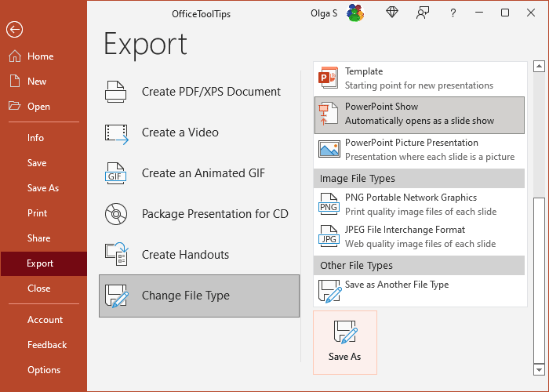Viewport: 549px width, 392px height.
Task: Click the 'PowerPoint Show' title text
Action: pyautogui.click(x=382, y=107)
